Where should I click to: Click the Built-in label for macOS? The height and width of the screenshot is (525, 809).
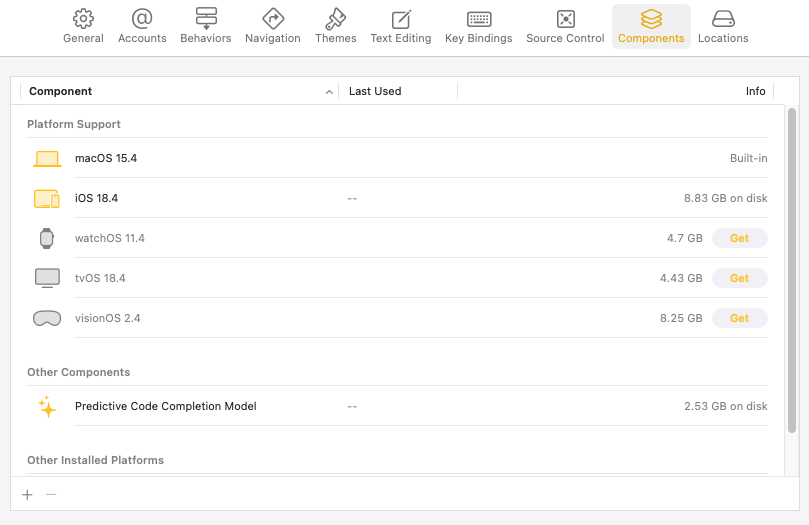(749, 158)
